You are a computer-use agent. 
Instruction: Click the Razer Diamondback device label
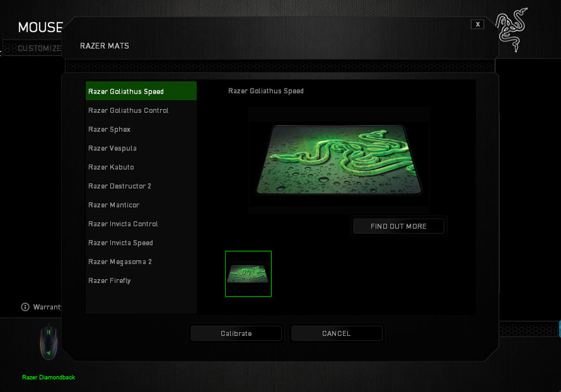pyautogui.click(x=48, y=377)
